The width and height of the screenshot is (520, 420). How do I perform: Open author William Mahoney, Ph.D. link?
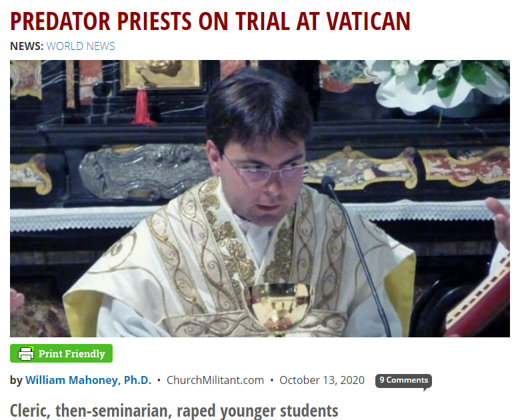[88, 380]
